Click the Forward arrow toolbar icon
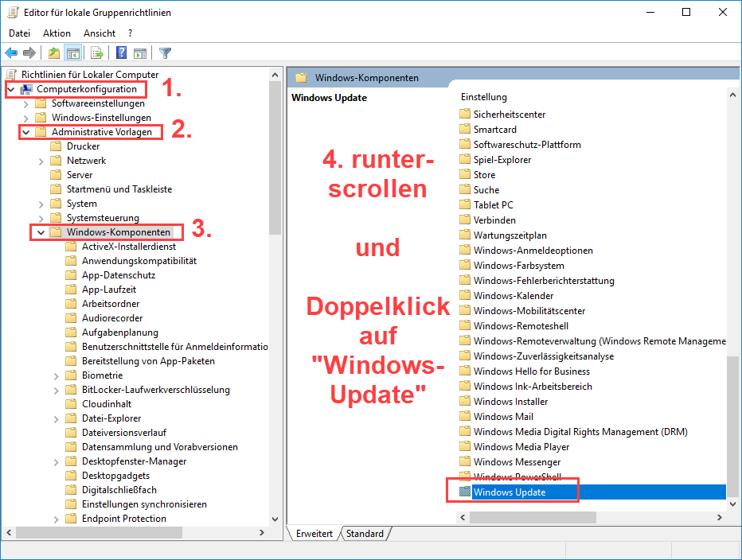742x560 pixels. pyautogui.click(x=29, y=53)
